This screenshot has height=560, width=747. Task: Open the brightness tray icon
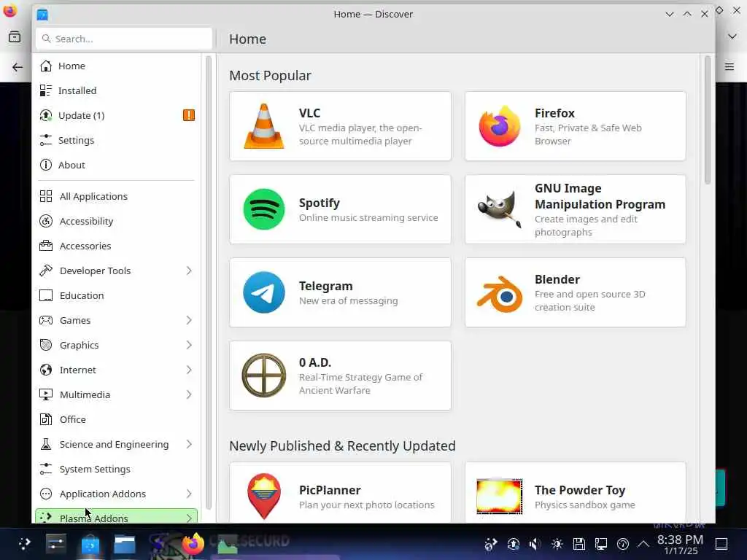pos(557,544)
